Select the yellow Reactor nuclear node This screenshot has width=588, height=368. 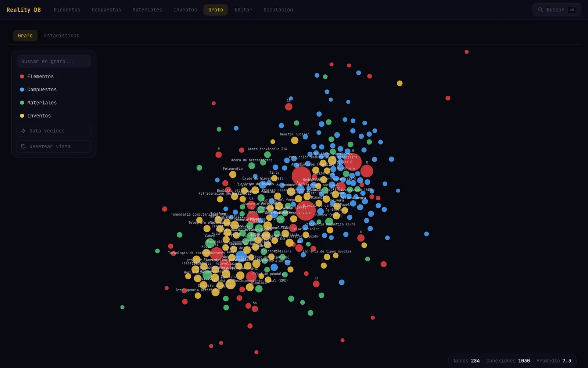coord(295,140)
